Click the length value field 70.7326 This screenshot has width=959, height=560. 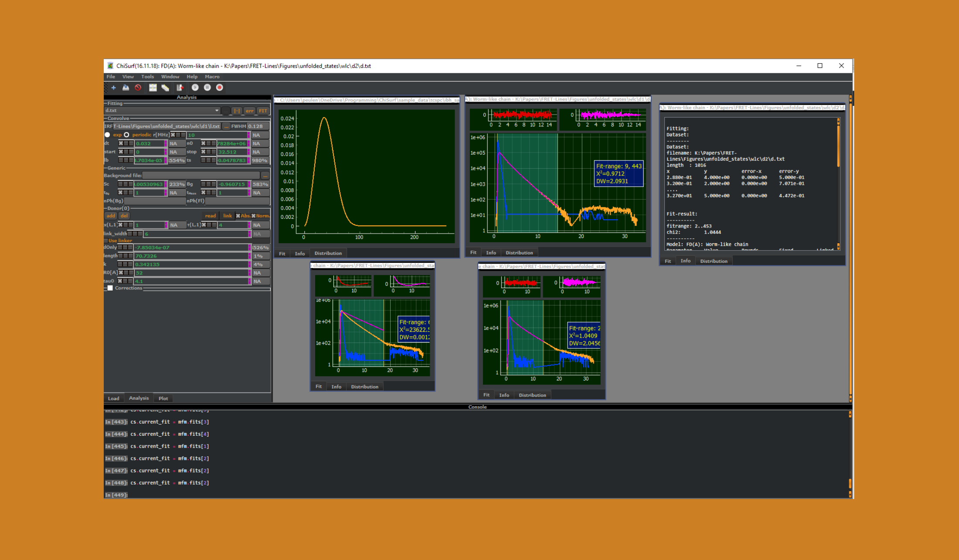(191, 256)
